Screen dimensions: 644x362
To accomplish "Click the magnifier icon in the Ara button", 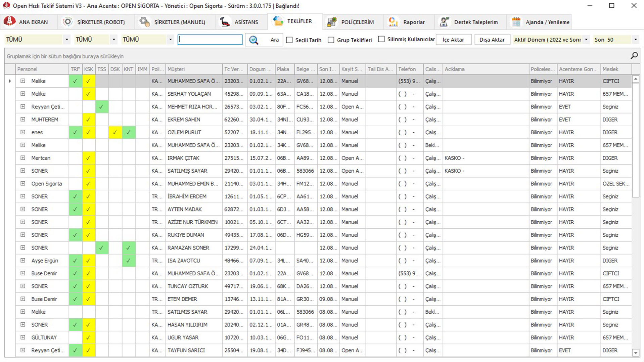I will pyautogui.click(x=254, y=40).
